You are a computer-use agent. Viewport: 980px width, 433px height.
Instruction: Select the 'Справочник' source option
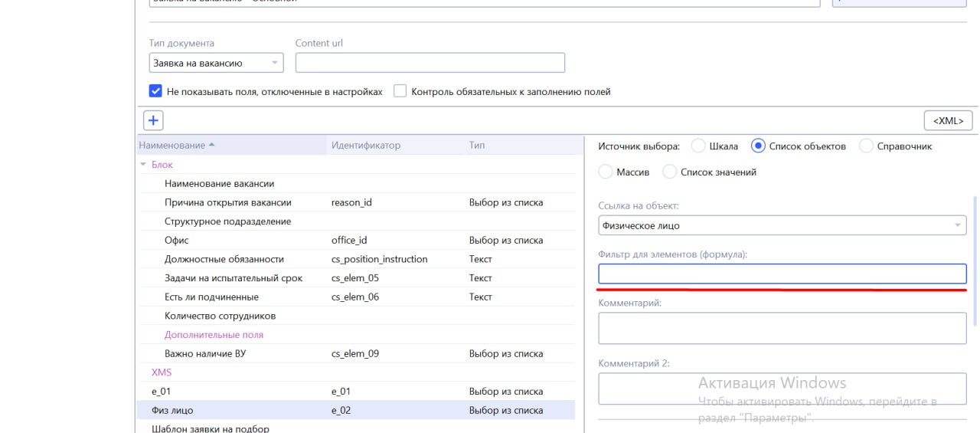pyautogui.click(x=867, y=146)
